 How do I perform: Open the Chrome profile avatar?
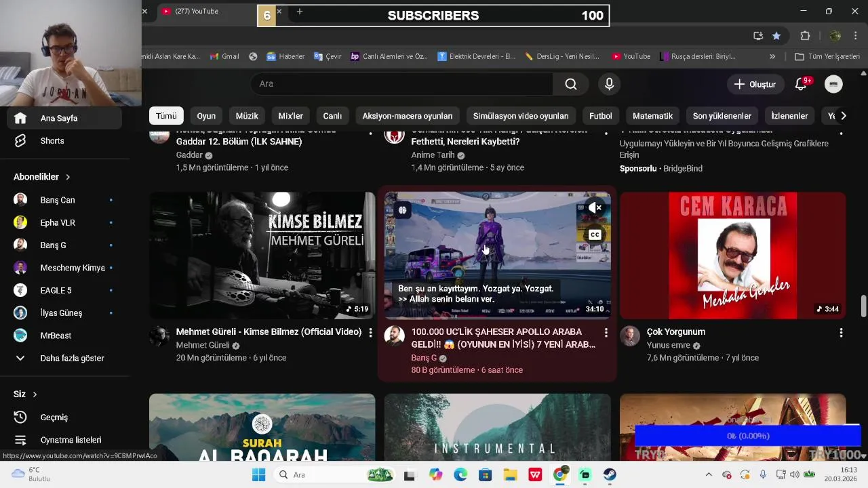[x=835, y=36]
